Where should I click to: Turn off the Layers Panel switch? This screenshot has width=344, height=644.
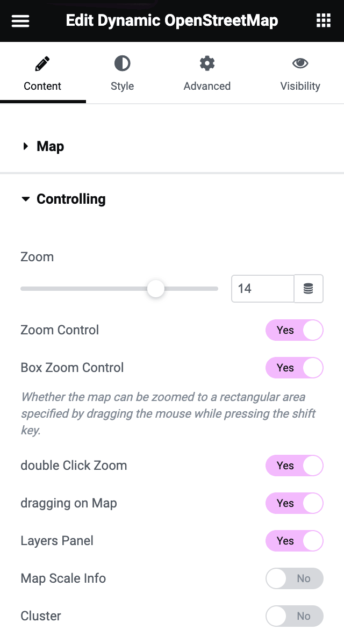(294, 541)
